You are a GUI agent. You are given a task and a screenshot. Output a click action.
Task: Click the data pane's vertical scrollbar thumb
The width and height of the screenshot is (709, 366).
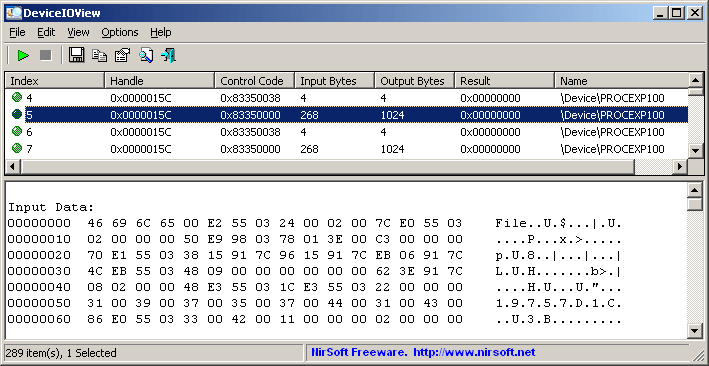[695, 204]
